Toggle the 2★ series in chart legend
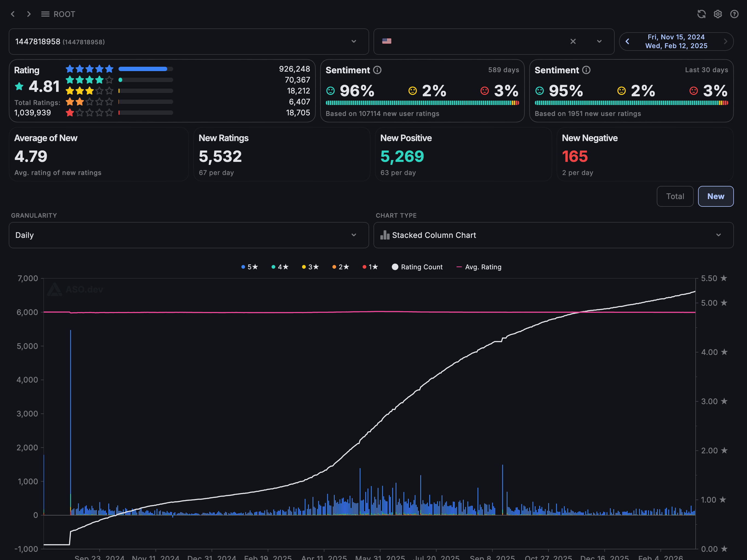Image resolution: width=747 pixels, height=560 pixels. (341, 267)
